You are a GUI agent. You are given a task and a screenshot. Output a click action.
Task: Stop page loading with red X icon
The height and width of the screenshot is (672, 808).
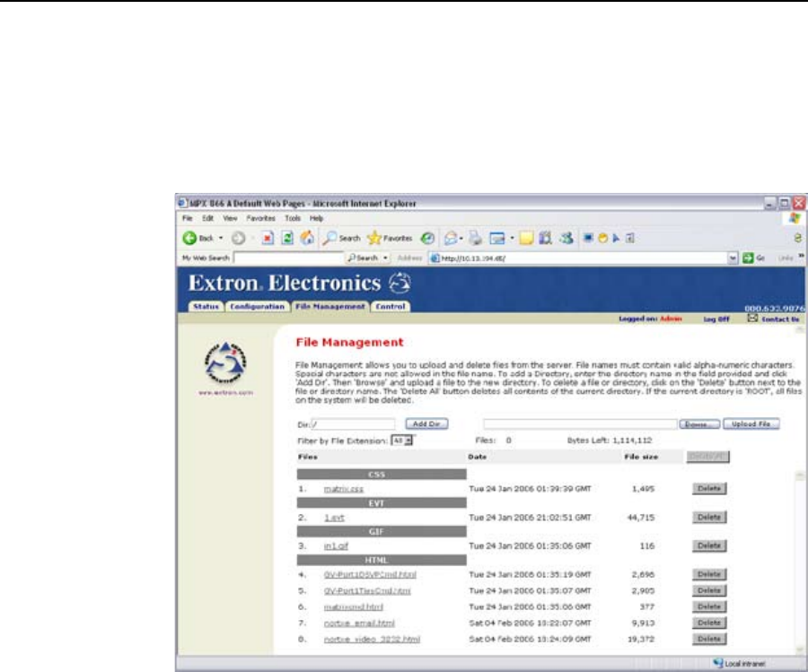(268, 238)
